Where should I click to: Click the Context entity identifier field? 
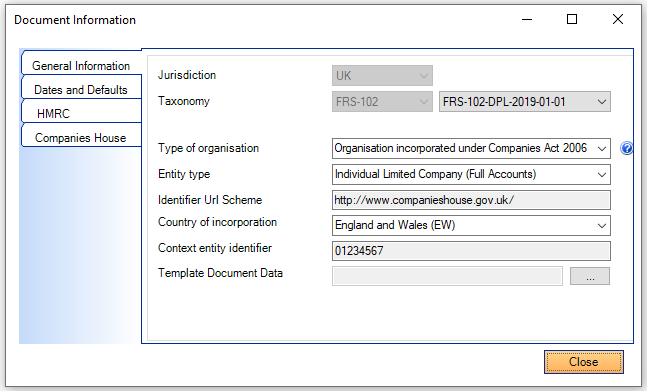(471, 251)
